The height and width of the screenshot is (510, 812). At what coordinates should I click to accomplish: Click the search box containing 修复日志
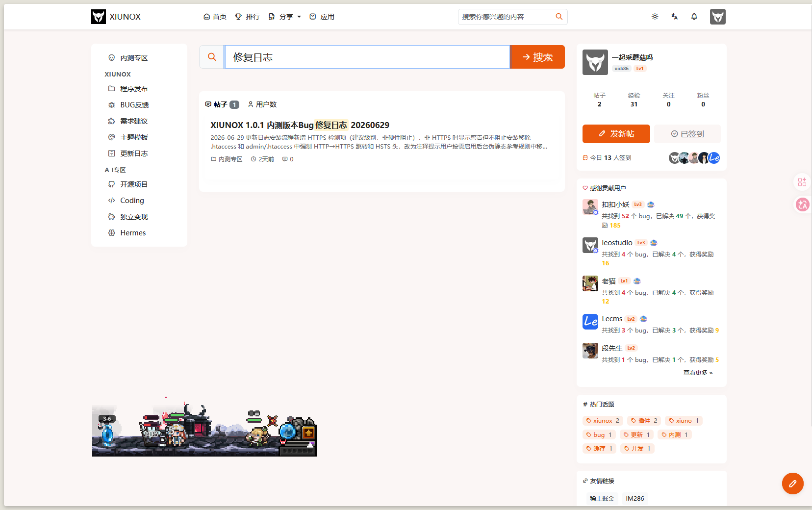367,57
